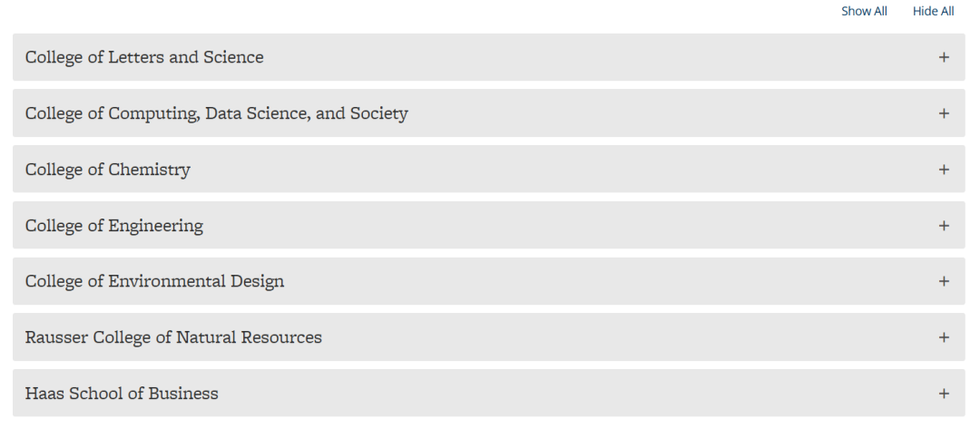Click the plus icon for College of Engineering
The image size is (980, 448).
[944, 226]
